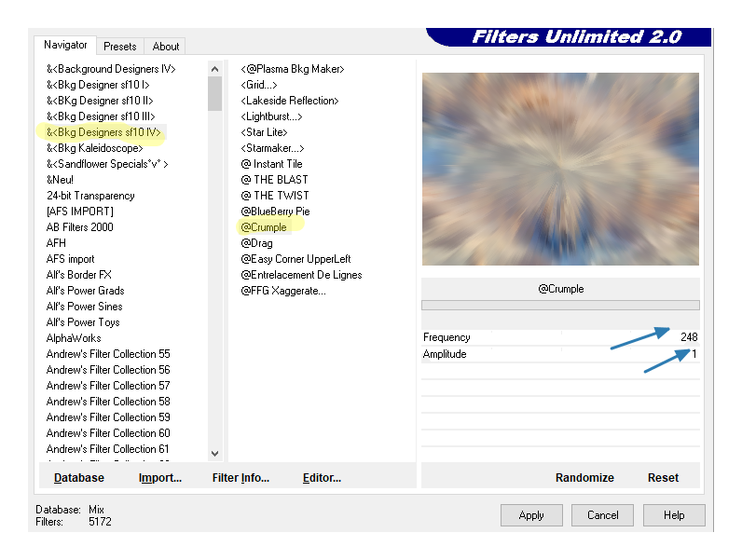The height and width of the screenshot is (560, 742).
Task: Select Andrew's Filter Collection 56
Action: [108, 370]
